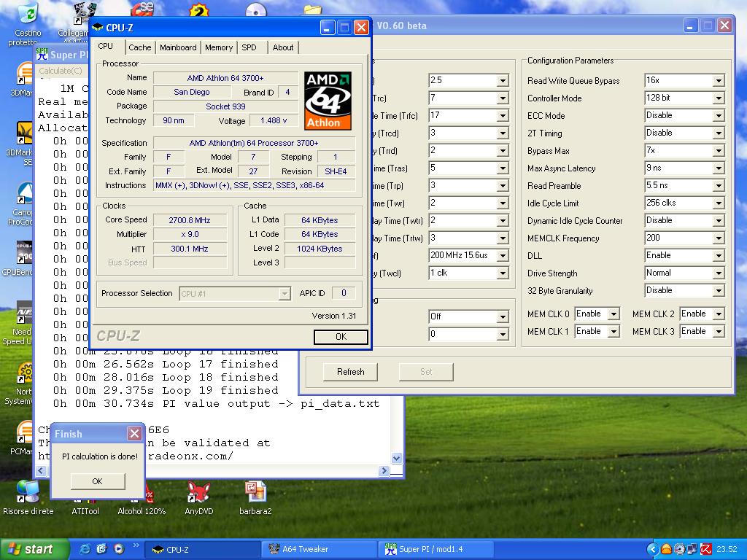747x560 pixels.
Task: Click Super PI horizontal scrollbar left arrow
Action: (41, 471)
